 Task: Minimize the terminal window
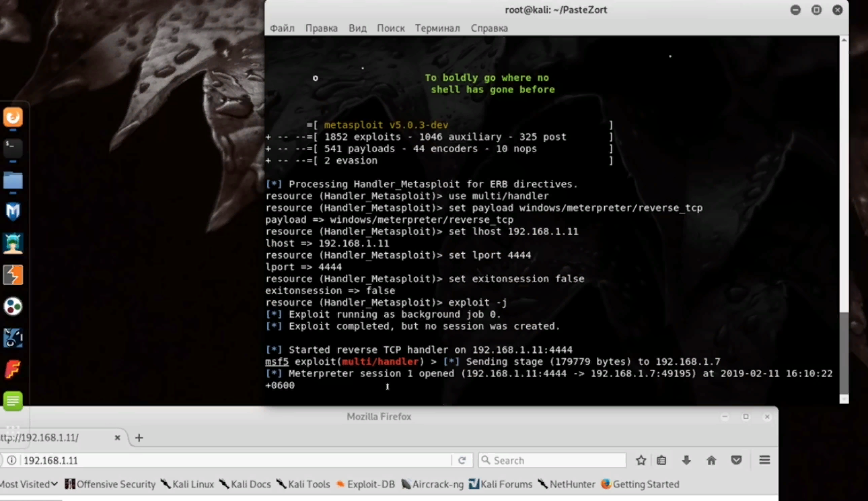click(x=796, y=10)
